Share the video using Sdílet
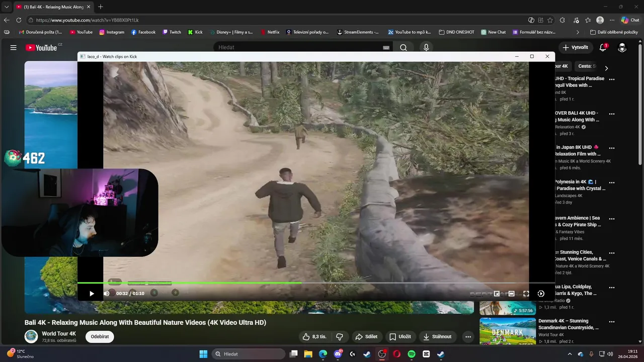Screen dimensions: 644x362 click(x=366, y=336)
